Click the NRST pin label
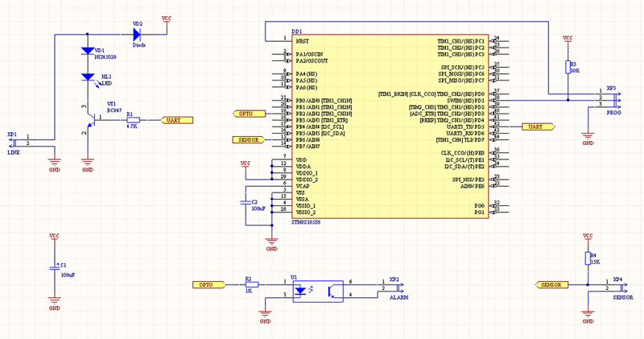This screenshot has width=644, height=339. click(x=303, y=41)
